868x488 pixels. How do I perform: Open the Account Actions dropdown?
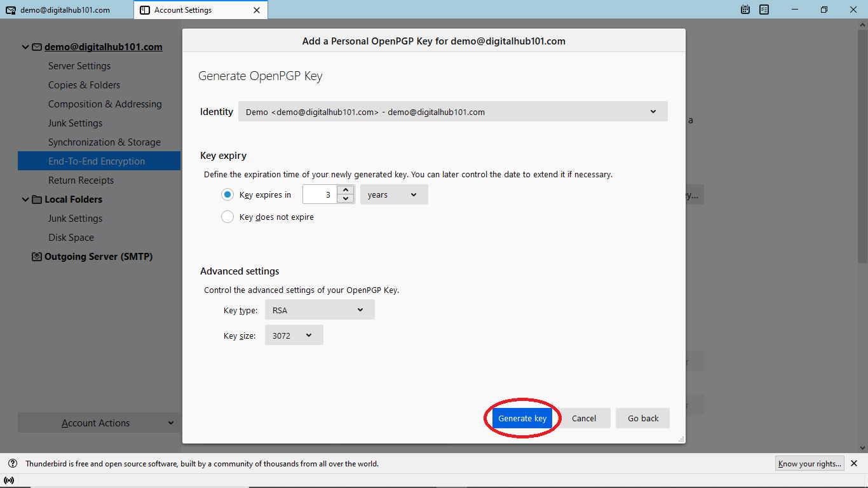click(99, 423)
